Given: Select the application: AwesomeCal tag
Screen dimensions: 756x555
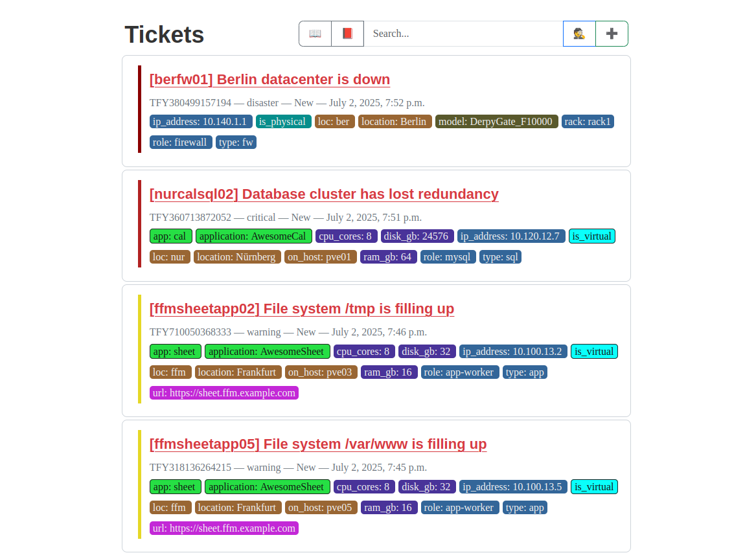Looking at the screenshot, I should 254,236.
